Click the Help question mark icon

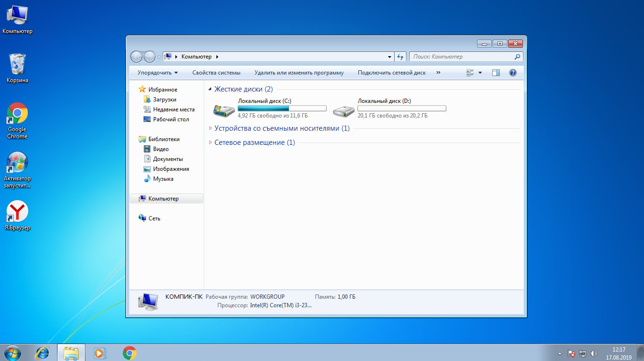513,73
